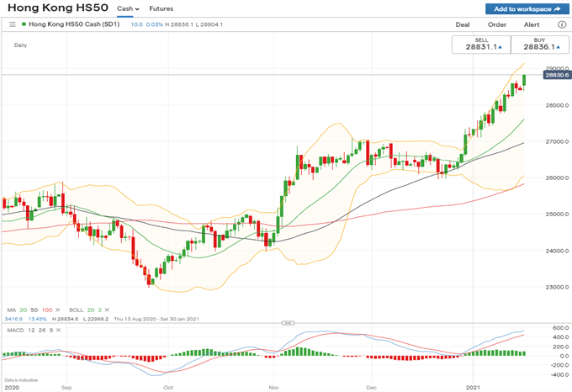572x392 pixels.
Task: Click the green market status dot
Action: click(x=24, y=24)
